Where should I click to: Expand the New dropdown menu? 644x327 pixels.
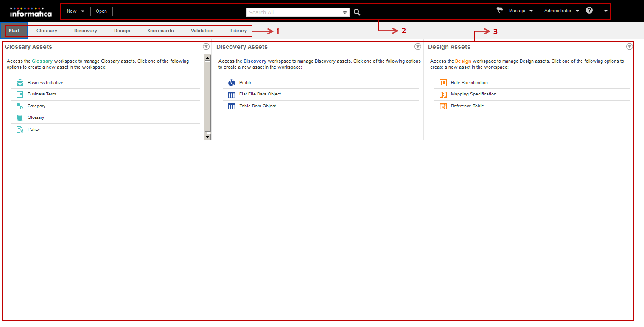click(76, 11)
